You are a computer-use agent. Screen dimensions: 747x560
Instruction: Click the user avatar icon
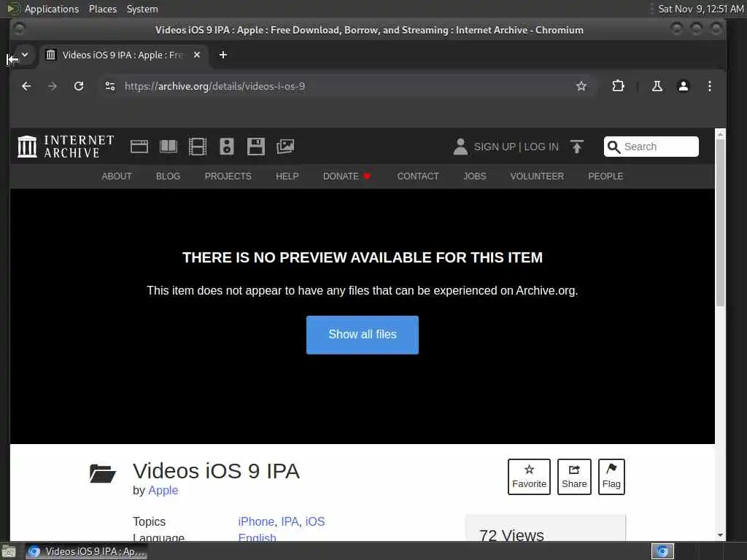(x=460, y=146)
